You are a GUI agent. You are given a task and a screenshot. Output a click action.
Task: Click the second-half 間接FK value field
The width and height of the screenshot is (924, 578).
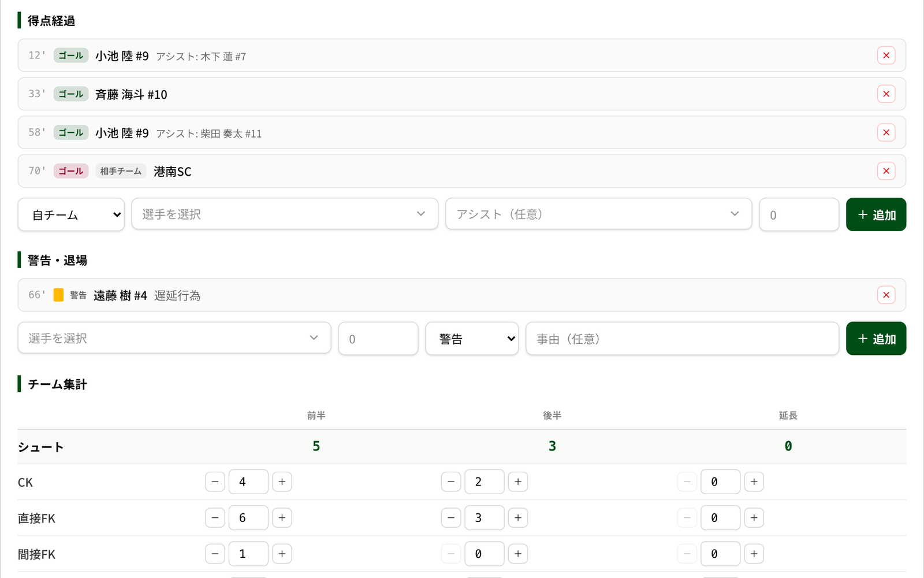pos(485,554)
